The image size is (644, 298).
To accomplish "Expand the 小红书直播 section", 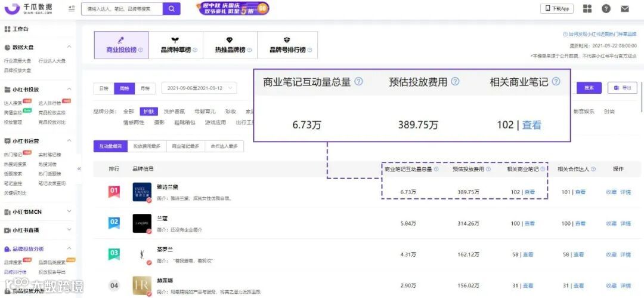I will pos(69,230).
